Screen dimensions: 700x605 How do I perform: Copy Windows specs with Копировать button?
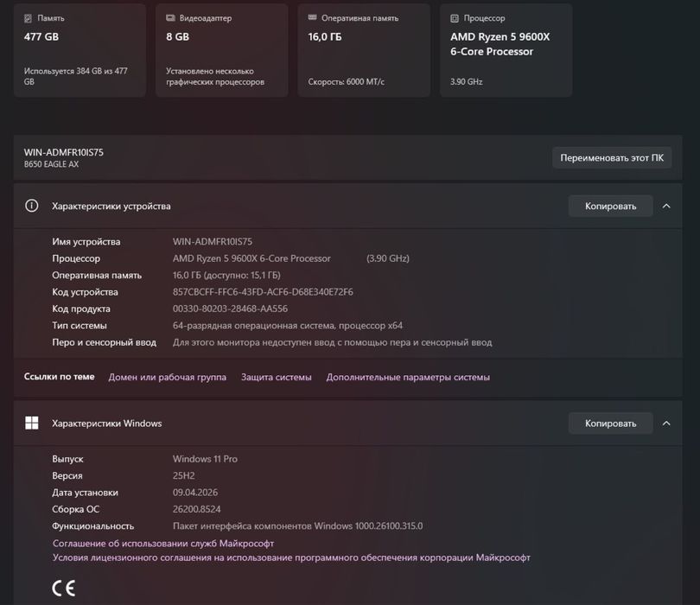[610, 423]
